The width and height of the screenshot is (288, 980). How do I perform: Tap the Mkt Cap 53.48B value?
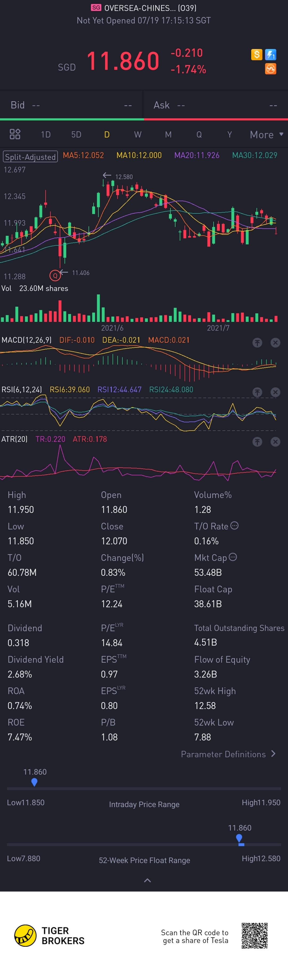(x=208, y=573)
